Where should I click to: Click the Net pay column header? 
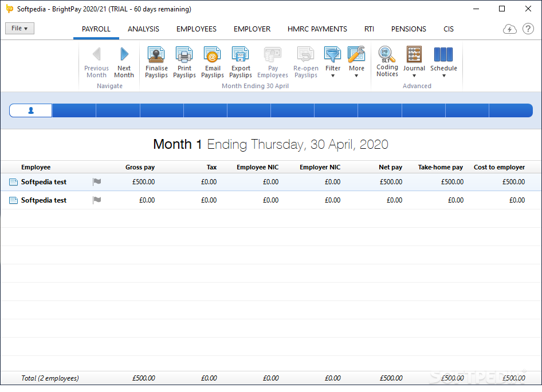(x=390, y=167)
